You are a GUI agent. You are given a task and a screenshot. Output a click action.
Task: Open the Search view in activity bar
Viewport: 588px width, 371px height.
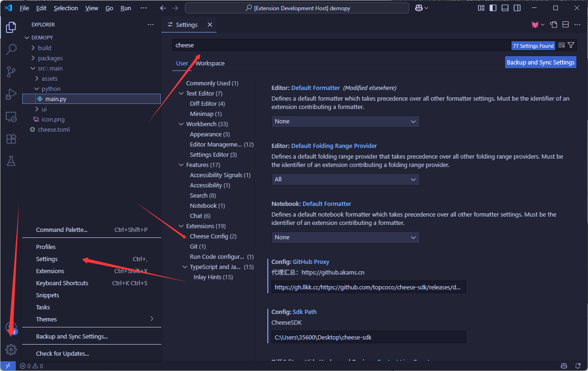[x=11, y=49]
